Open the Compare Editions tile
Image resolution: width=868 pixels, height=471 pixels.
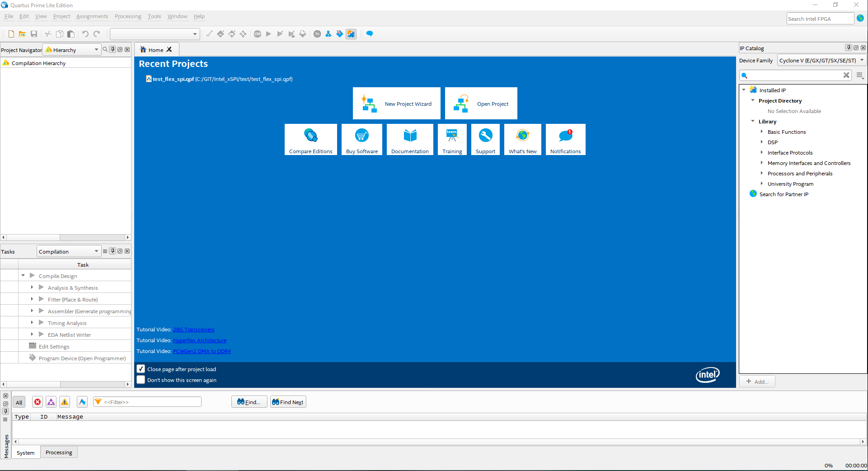pyautogui.click(x=311, y=140)
